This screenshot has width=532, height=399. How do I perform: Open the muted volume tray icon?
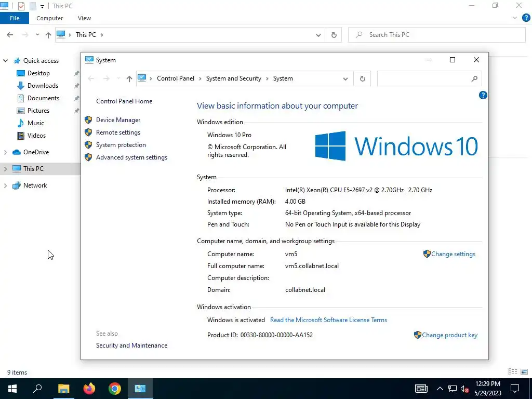[x=465, y=389]
